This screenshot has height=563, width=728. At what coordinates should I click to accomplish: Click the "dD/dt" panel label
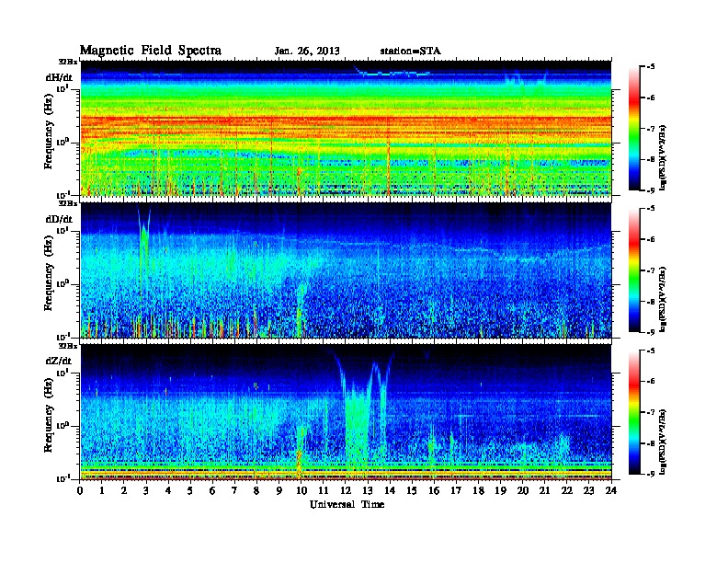(x=59, y=219)
